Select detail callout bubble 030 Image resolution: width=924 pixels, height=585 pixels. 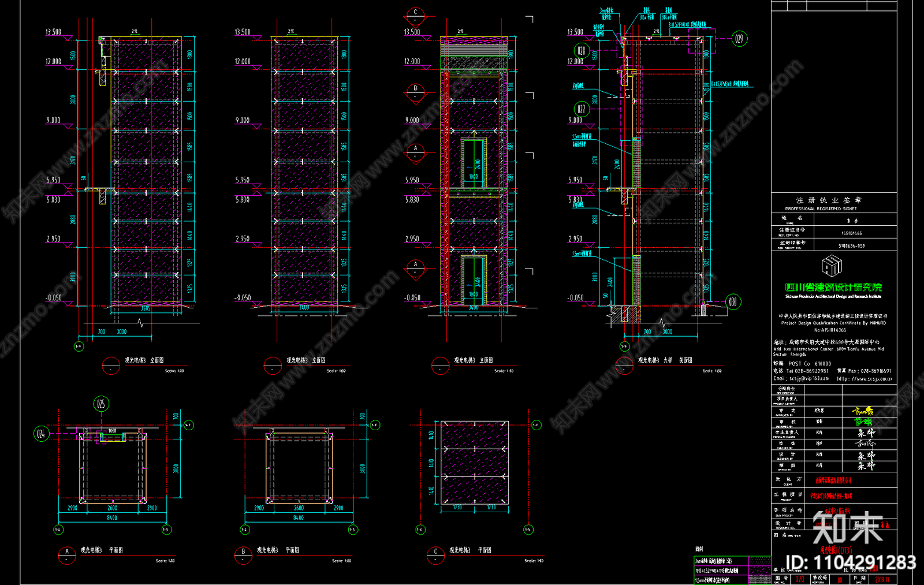[733, 301]
